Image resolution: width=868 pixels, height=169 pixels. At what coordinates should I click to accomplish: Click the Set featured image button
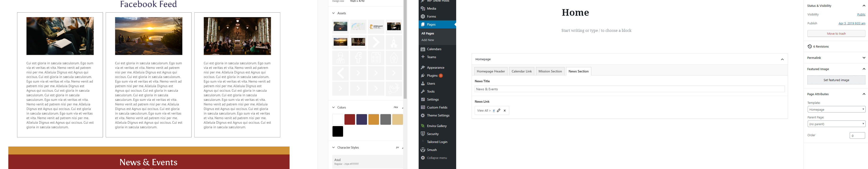pos(836,80)
